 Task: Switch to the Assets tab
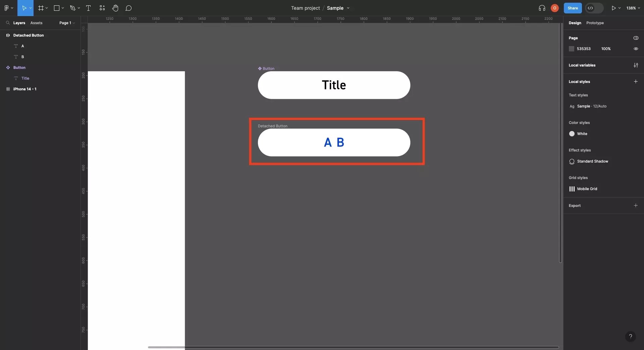[37, 23]
